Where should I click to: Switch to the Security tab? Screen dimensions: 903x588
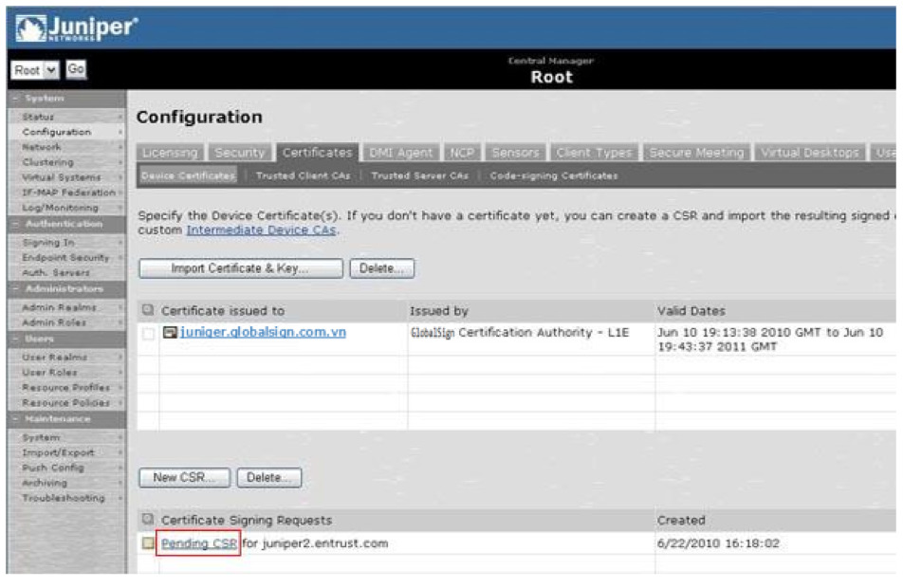(x=240, y=153)
